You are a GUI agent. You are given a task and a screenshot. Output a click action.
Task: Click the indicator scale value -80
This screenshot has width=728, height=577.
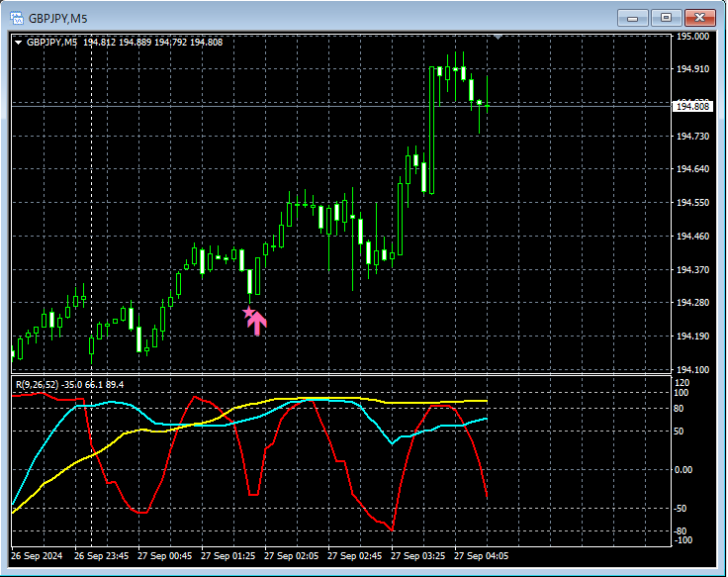coord(681,530)
